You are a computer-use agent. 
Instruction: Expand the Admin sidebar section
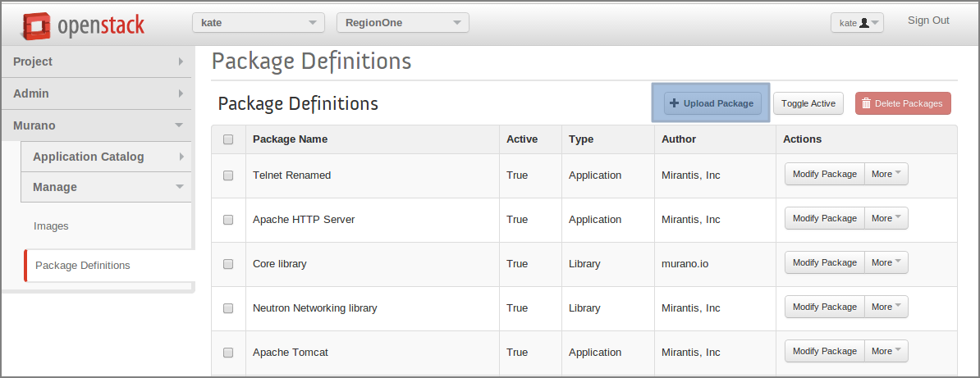(x=97, y=93)
